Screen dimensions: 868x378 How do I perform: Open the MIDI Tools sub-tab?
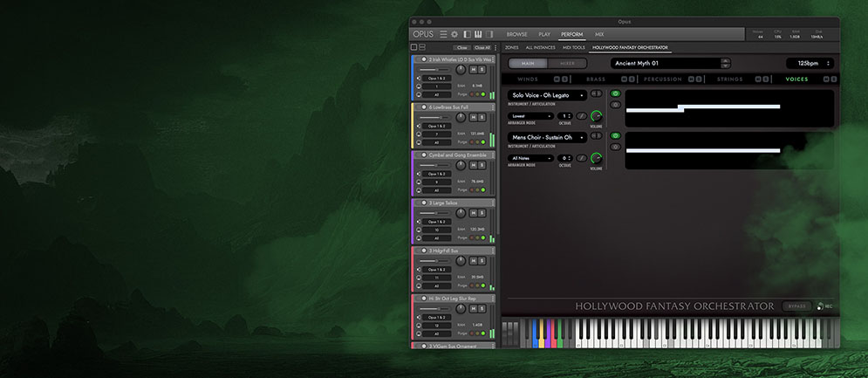point(573,48)
